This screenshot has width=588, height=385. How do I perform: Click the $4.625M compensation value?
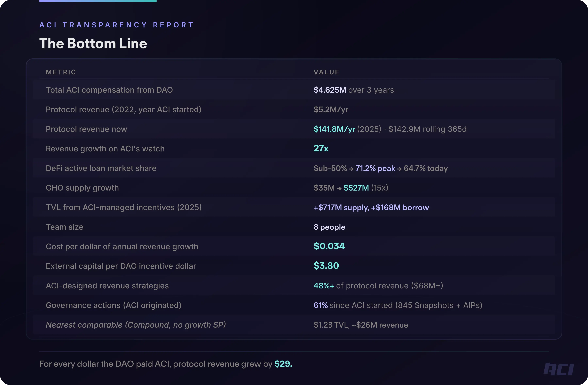(330, 90)
